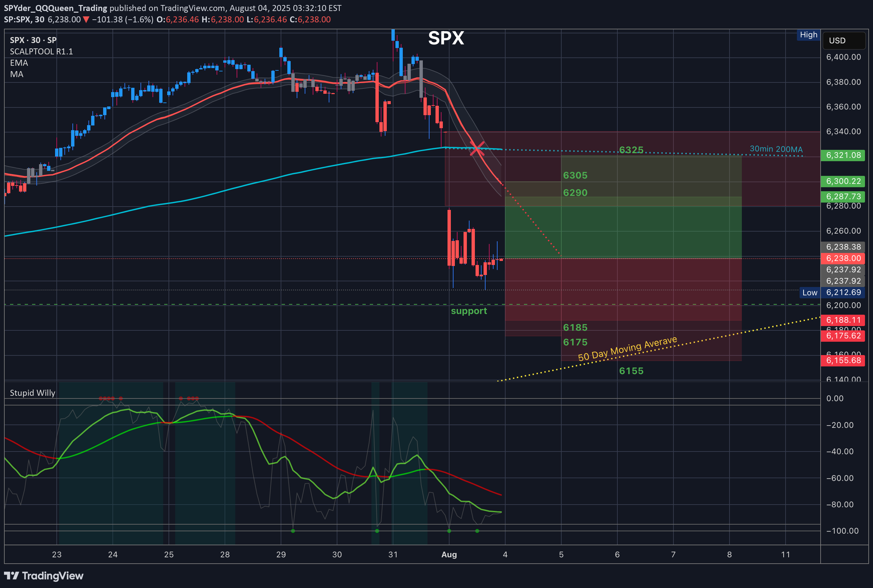Viewport: 873px width, 588px height.
Task: Select the SCALPTOOL R1.1 indicator label
Action: pos(41,51)
